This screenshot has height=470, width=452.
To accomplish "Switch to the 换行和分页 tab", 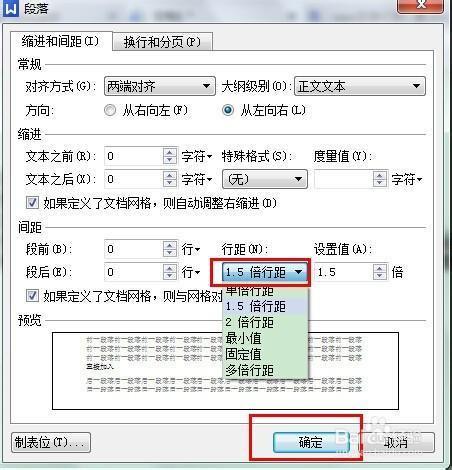I will (x=162, y=42).
